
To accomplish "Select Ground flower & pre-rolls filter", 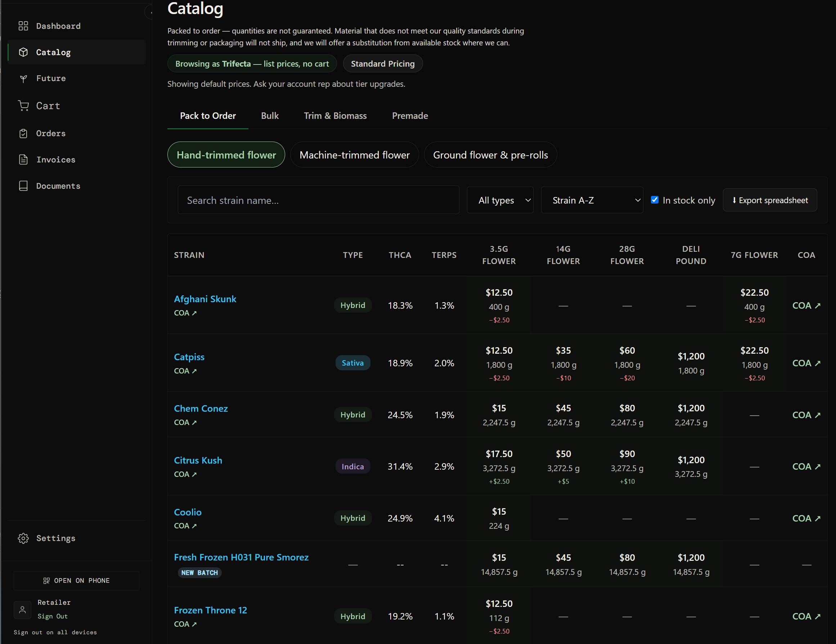I will (x=490, y=155).
